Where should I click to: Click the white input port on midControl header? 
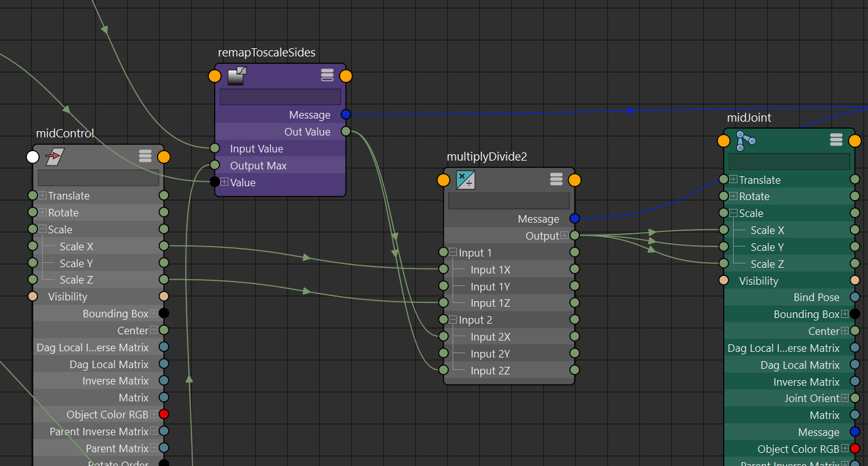click(33, 157)
